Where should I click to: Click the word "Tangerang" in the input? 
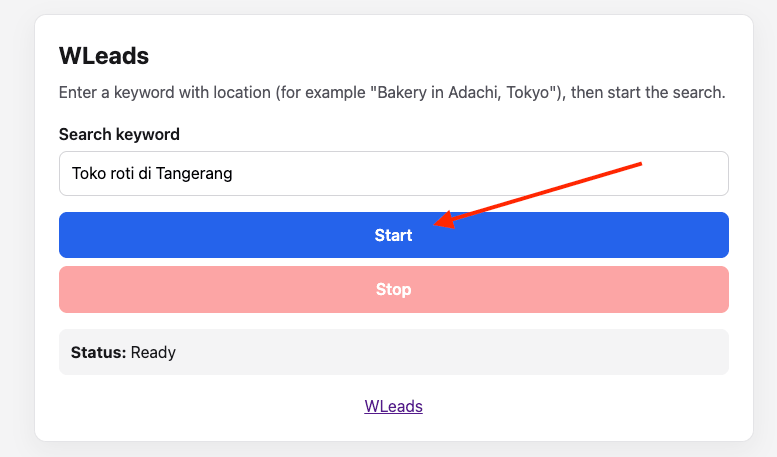pos(194,174)
